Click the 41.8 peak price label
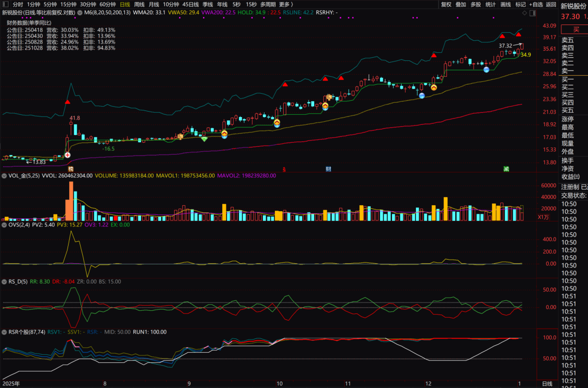 click(x=75, y=118)
